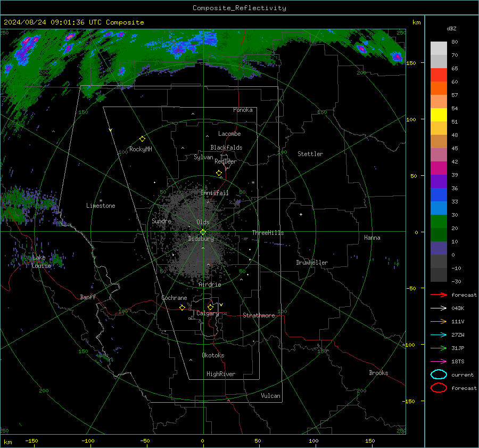
Task: Click the HighRiver label
Action: (221, 374)
